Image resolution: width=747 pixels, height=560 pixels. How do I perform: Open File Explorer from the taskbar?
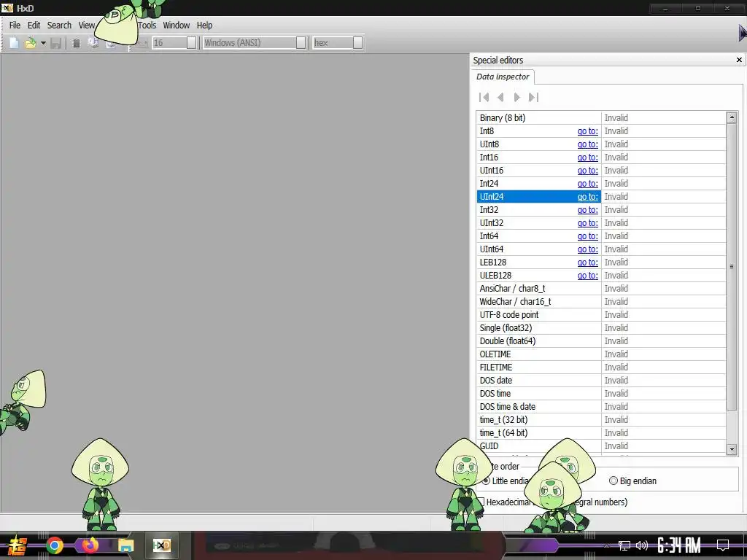click(125, 545)
